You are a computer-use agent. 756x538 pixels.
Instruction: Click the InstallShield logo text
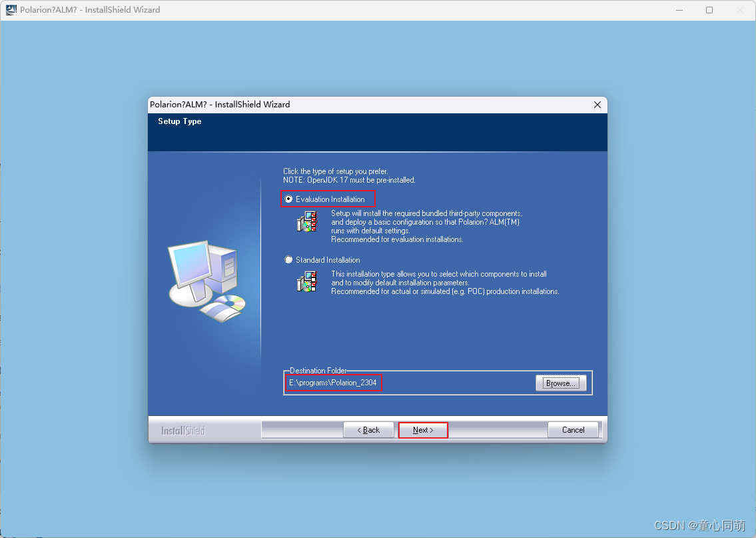(183, 431)
